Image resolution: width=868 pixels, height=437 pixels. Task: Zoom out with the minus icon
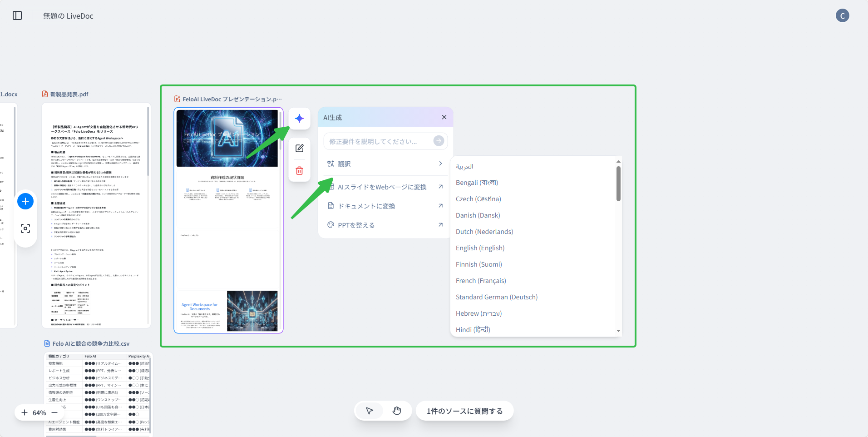[x=54, y=412]
